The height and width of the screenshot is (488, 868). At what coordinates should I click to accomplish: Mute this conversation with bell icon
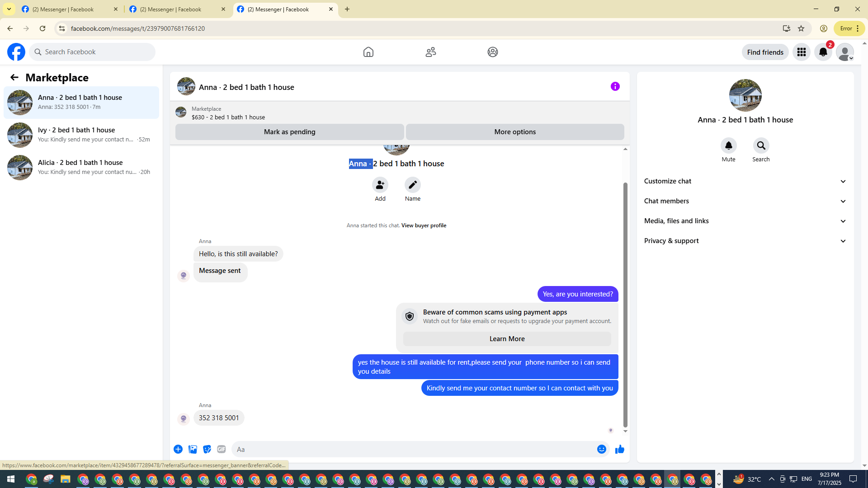tap(729, 145)
